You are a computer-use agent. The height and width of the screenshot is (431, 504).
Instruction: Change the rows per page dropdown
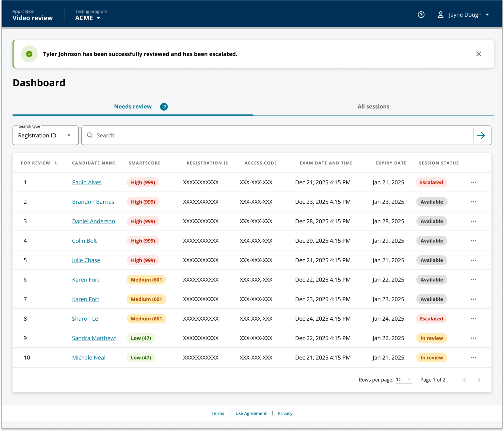404,380
